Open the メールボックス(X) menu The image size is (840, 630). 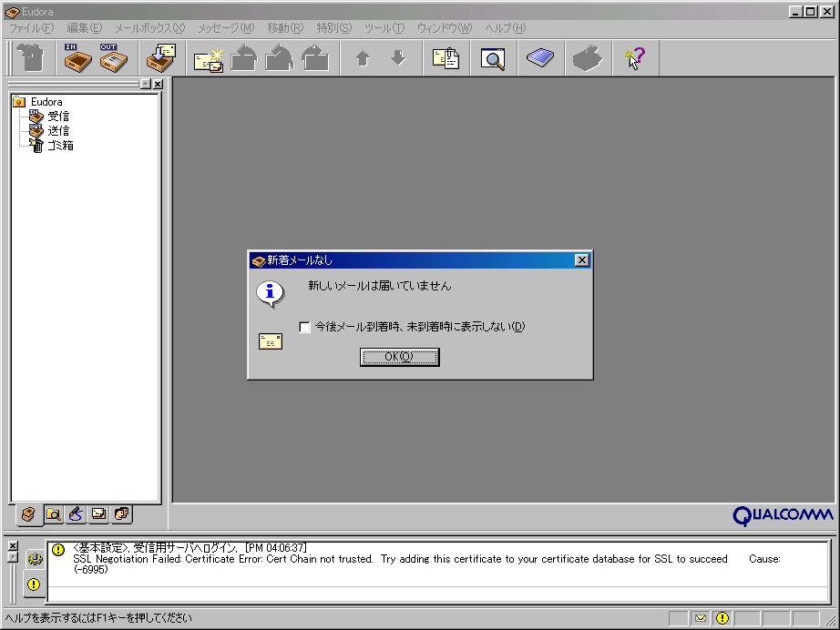149,28
